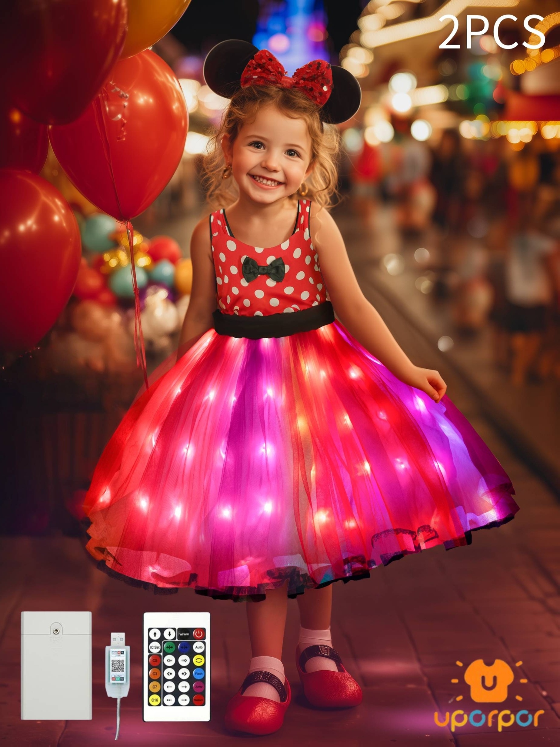This screenshot has width=560, height=747.
Task: Tap the left chase-waves button on the remote
Action: tap(170, 661)
